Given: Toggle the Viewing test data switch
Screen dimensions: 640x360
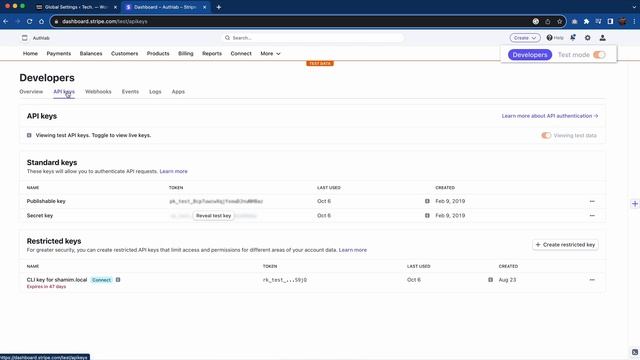Looking at the screenshot, I should coord(546,136).
